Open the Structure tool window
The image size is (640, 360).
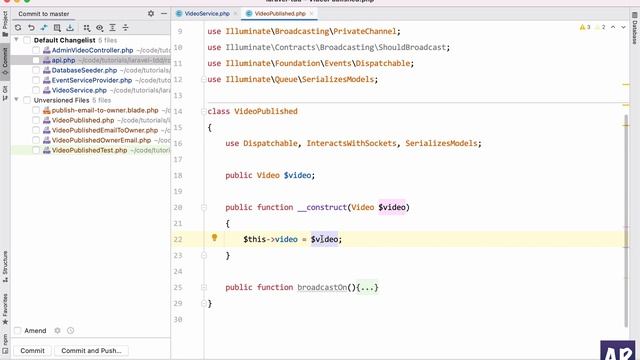click(5, 267)
